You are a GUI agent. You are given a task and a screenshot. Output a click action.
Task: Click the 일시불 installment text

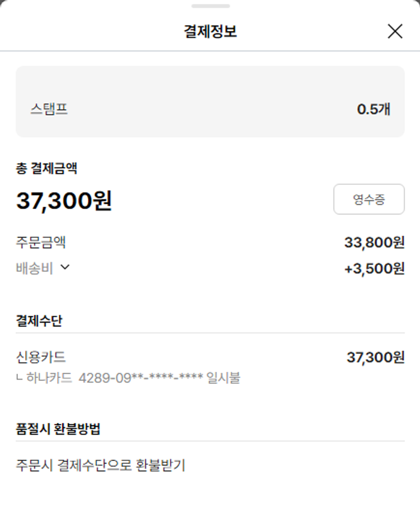click(x=223, y=378)
